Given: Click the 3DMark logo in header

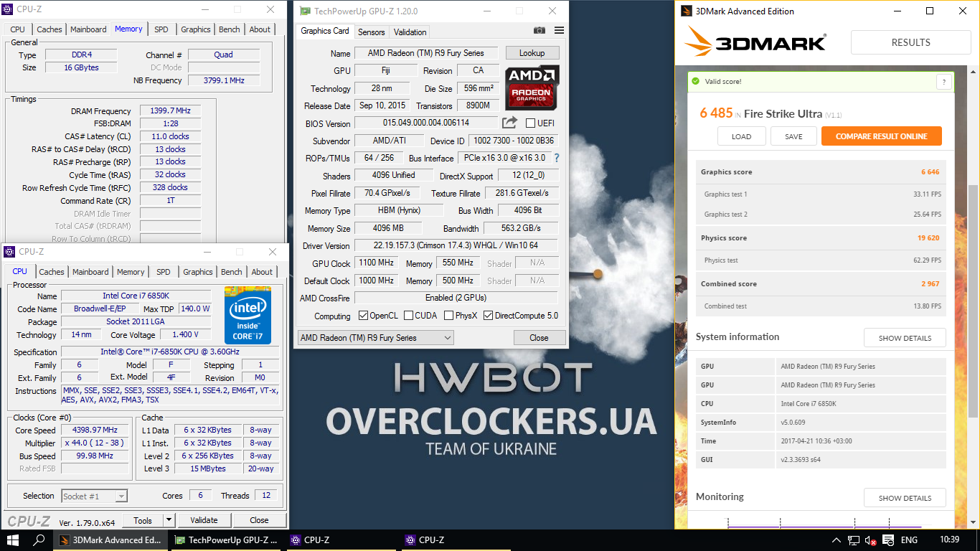Looking at the screenshot, I should click(x=755, y=42).
